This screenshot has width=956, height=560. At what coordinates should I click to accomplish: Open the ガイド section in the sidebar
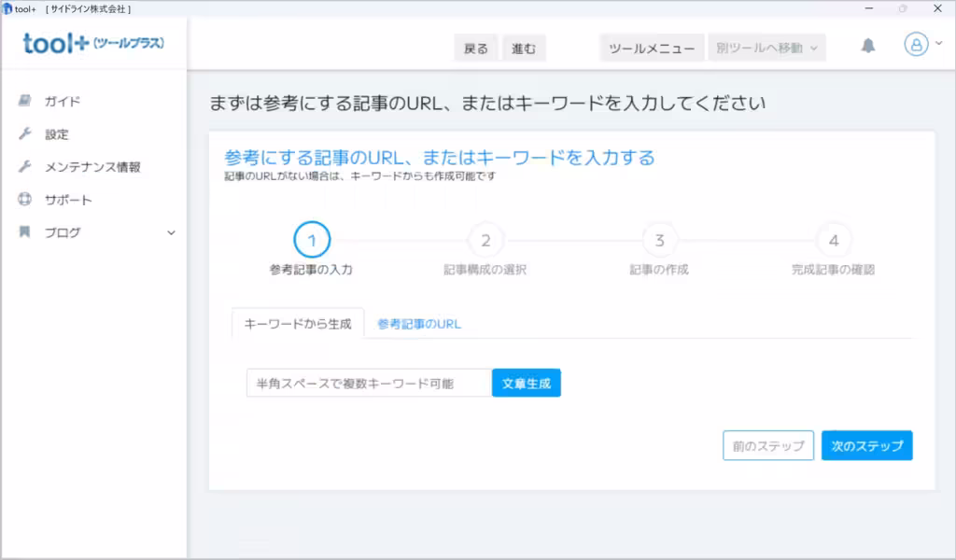click(51, 101)
